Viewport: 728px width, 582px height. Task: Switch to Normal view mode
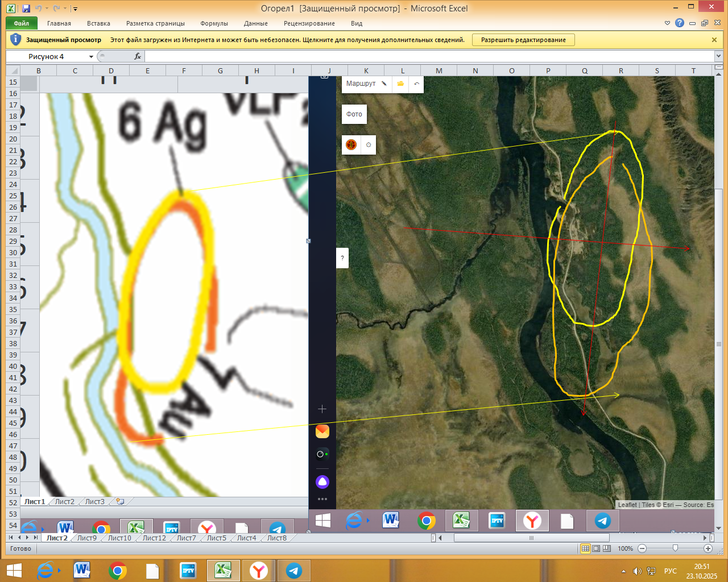point(585,548)
